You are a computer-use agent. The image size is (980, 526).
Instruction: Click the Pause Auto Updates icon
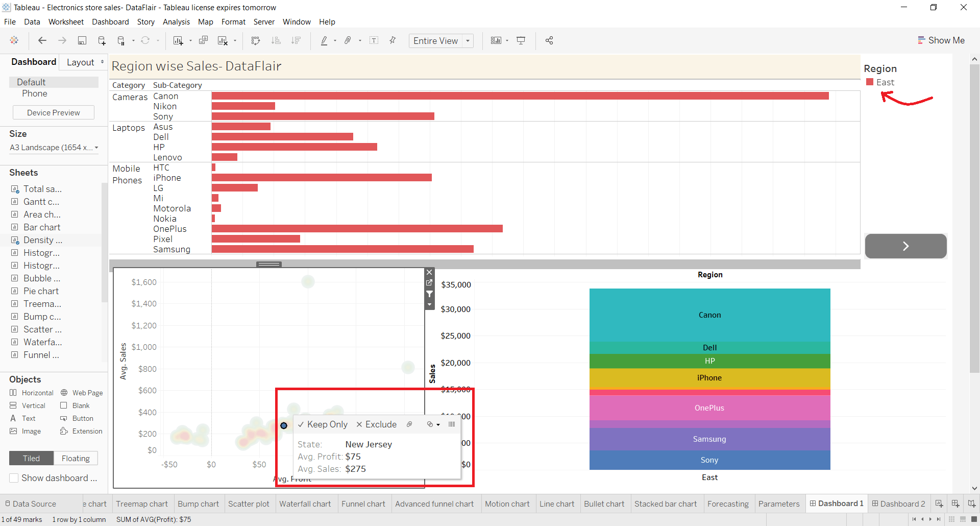tap(121, 40)
